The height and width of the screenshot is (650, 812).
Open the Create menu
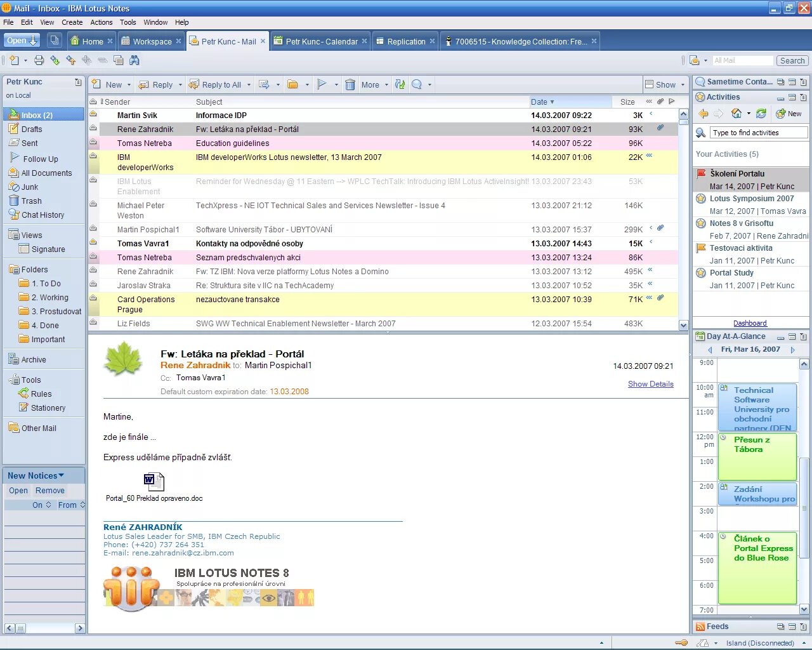(x=72, y=22)
